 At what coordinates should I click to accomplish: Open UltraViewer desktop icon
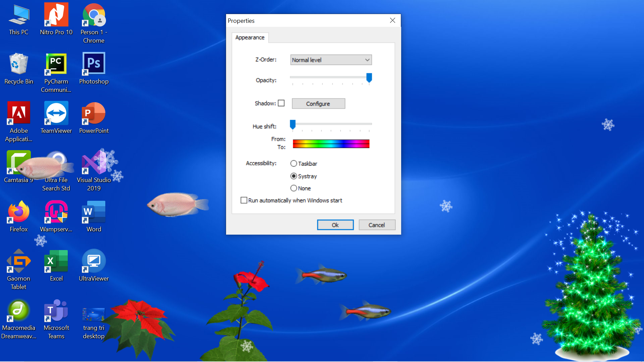pos(94,266)
